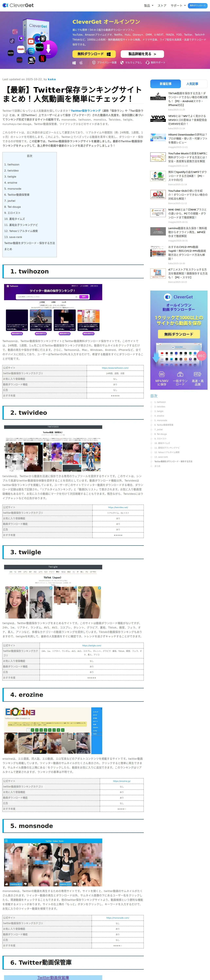The width and height of the screenshot is (210, 980).
Task: Jump to 4. erozine in 目次 box
Action: click(x=11, y=183)
